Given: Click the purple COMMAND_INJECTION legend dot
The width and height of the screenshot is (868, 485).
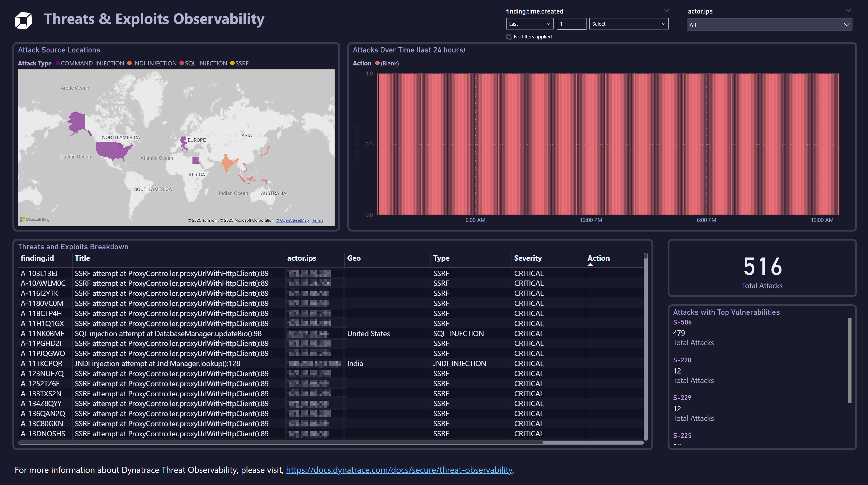Looking at the screenshot, I should pyautogui.click(x=58, y=63).
